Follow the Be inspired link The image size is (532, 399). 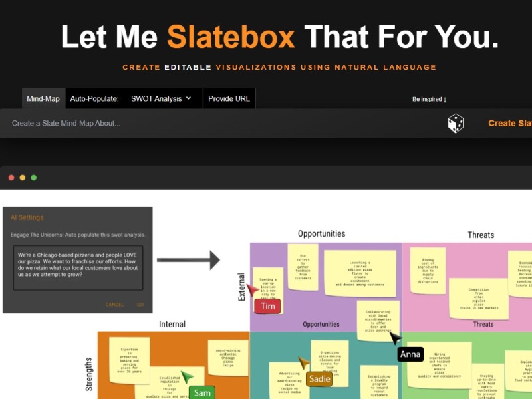tap(429, 99)
